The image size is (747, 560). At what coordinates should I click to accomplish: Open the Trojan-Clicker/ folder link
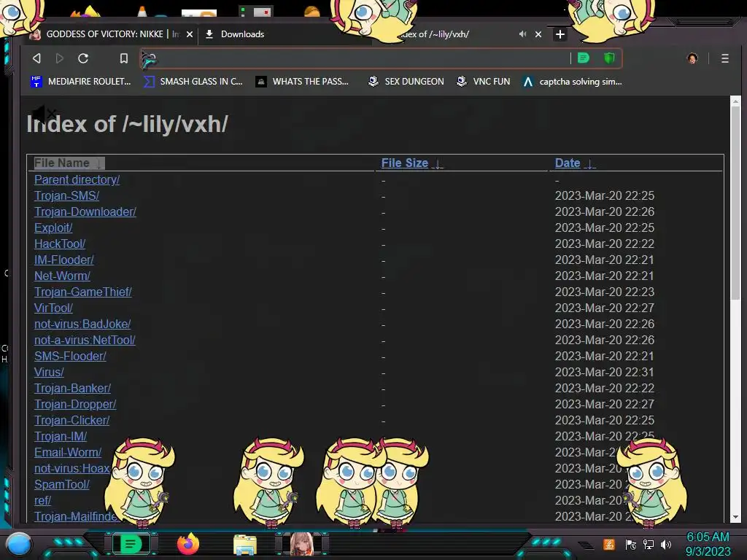pos(72,421)
